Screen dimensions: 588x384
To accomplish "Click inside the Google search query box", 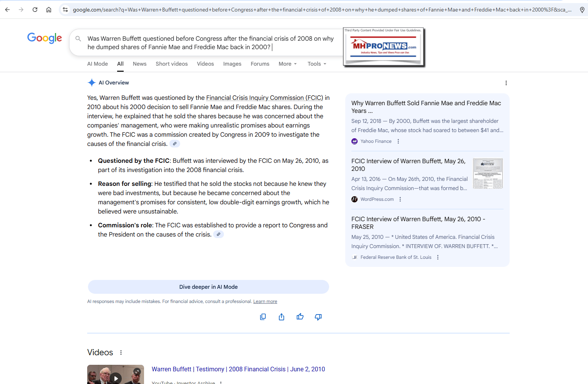I will [210, 43].
